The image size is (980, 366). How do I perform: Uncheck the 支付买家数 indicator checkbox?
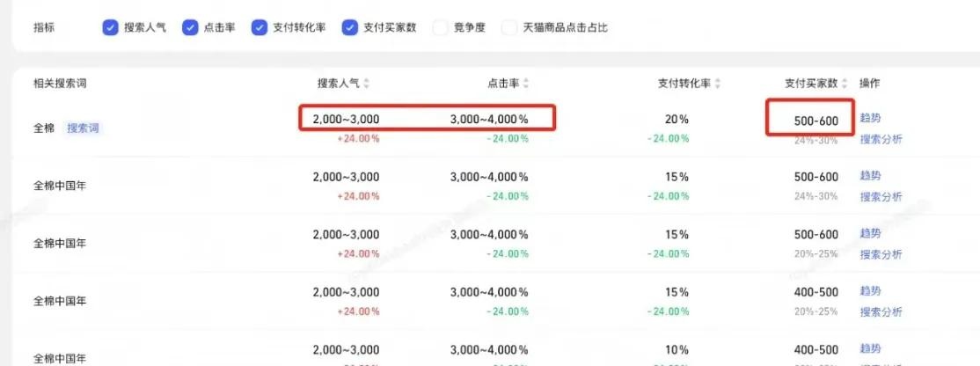(x=350, y=27)
